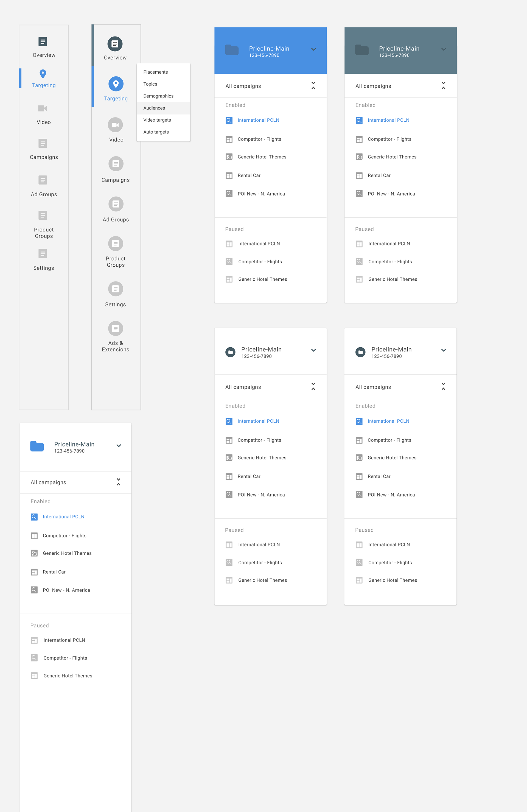Screen dimensions: 527x812
Task: Click Paused Competitor - Flights icon in slate-header card
Action: tap(359, 261)
